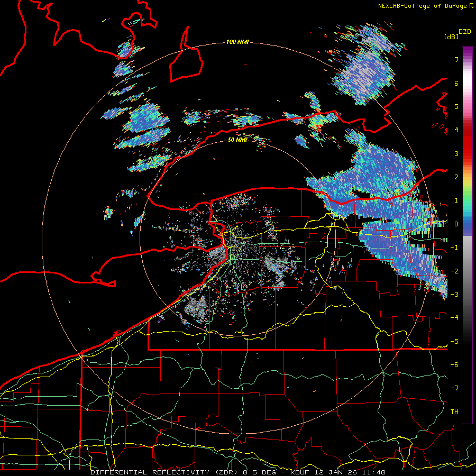Click the ZDR color scale bar
Image resolution: width=476 pixels, height=476 pixels.
(467, 235)
